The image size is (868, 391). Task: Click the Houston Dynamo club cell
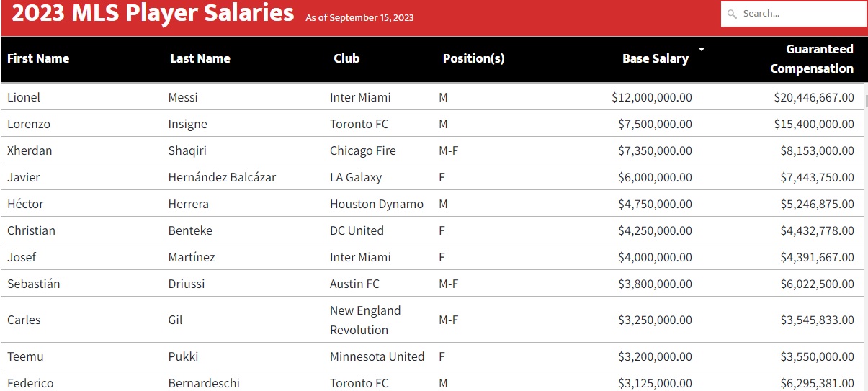coord(377,204)
